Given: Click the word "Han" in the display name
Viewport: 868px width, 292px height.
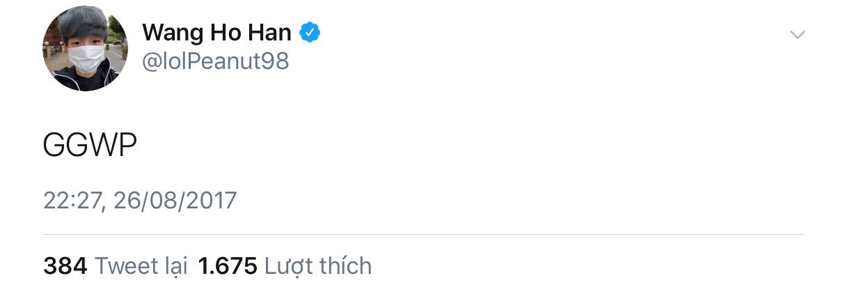Looking at the screenshot, I should click(x=267, y=31).
